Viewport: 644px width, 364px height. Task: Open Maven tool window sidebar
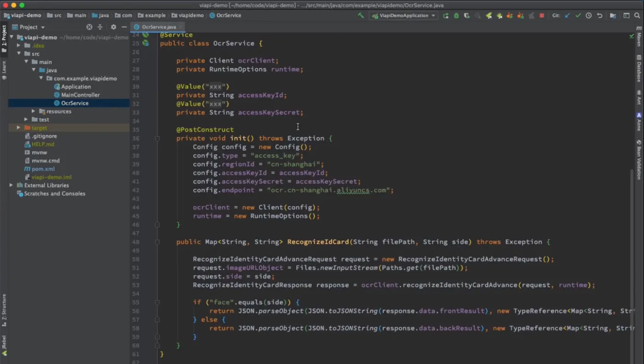coord(639,36)
